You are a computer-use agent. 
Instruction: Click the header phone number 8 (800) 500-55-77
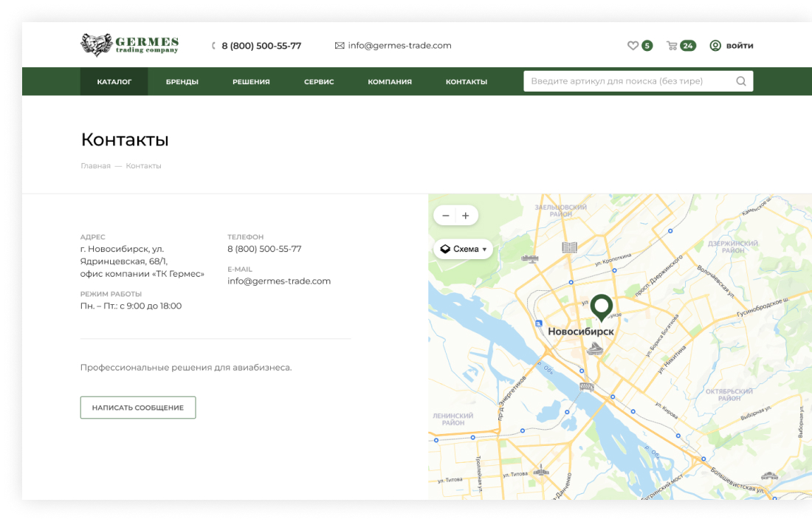[261, 46]
